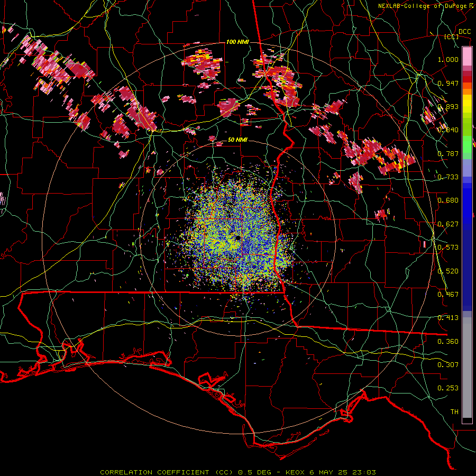Click the Correlation Coefficient caption at the bottom
Image resolution: width=476 pixels, height=476 pixels.
point(238,472)
